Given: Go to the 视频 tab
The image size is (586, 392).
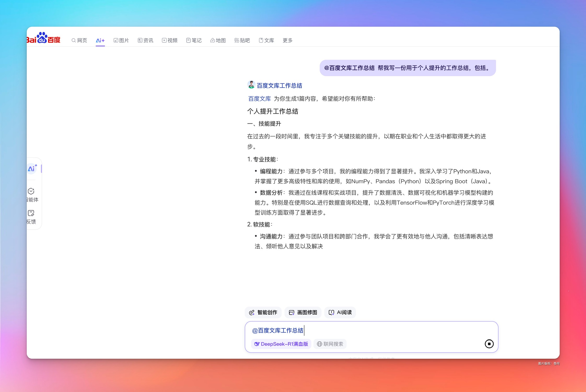Looking at the screenshot, I should pyautogui.click(x=170, y=40).
